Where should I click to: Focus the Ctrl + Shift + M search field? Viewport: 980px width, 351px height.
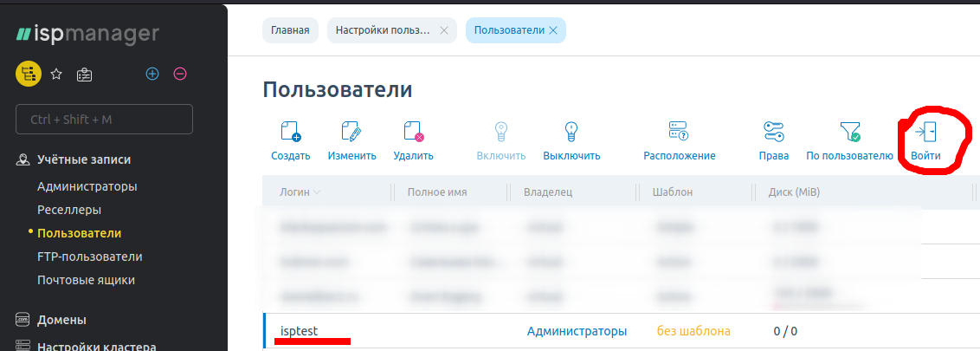[104, 120]
